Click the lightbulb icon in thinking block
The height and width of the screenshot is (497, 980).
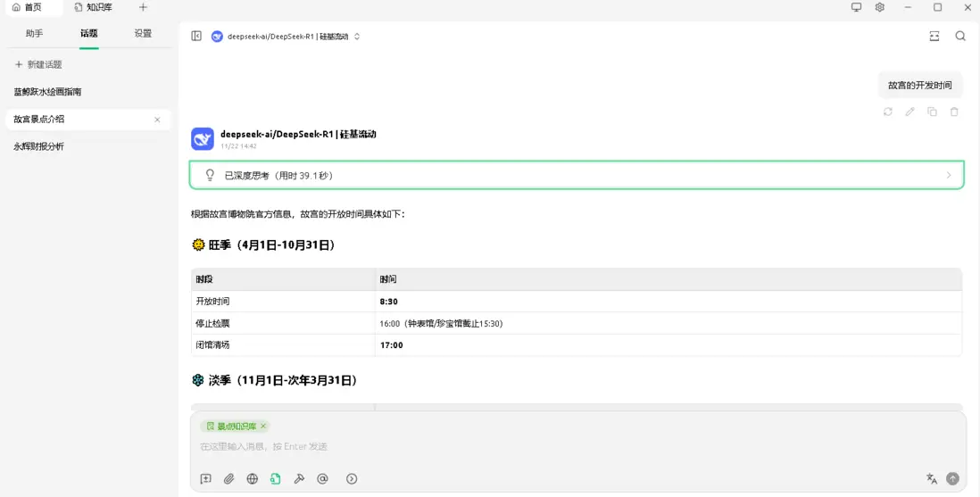point(210,176)
